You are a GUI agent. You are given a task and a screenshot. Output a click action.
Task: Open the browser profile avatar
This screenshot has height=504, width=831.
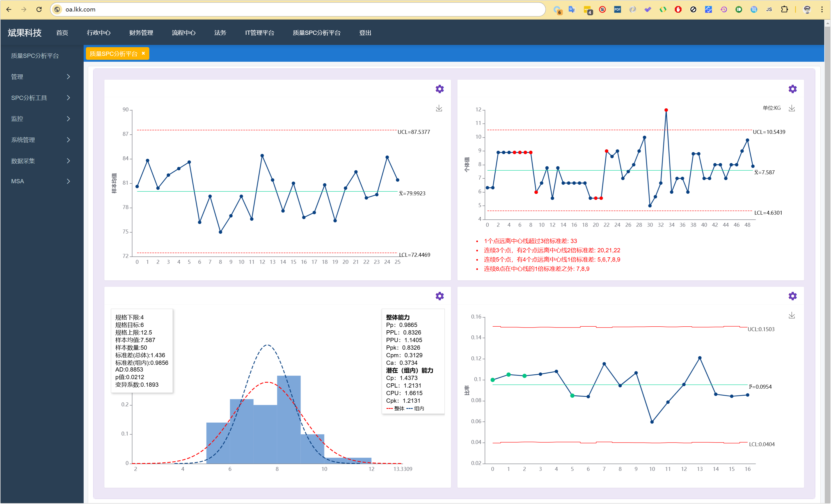pos(807,10)
